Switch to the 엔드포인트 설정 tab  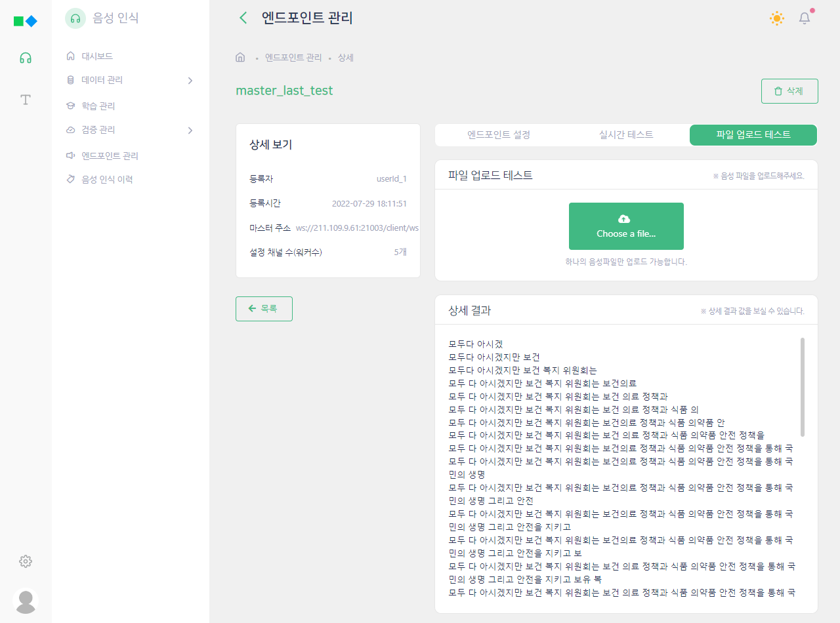pos(499,134)
